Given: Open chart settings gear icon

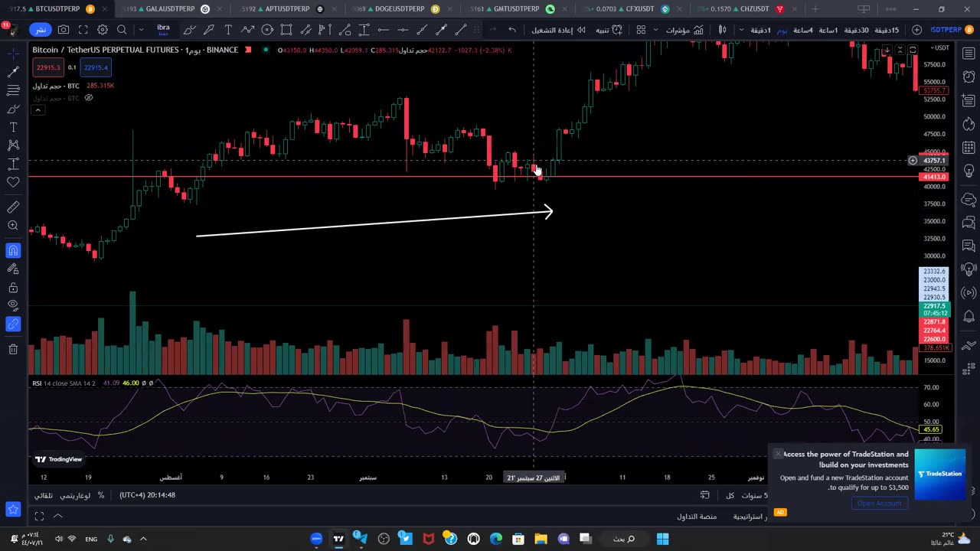Looking at the screenshot, I should coord(103,30).
